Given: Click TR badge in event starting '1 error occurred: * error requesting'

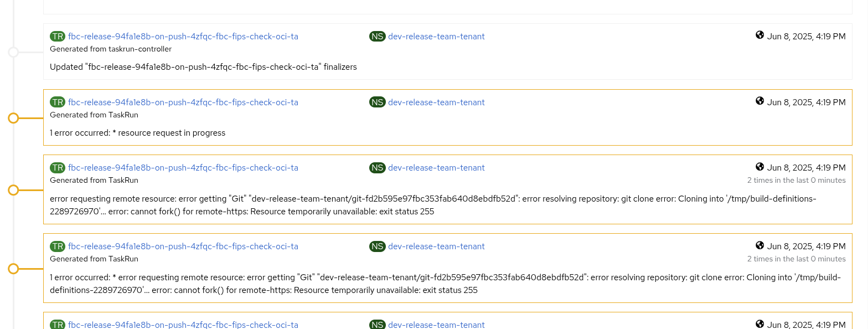Looking at the screenshot, I should (x=58, y=246).
